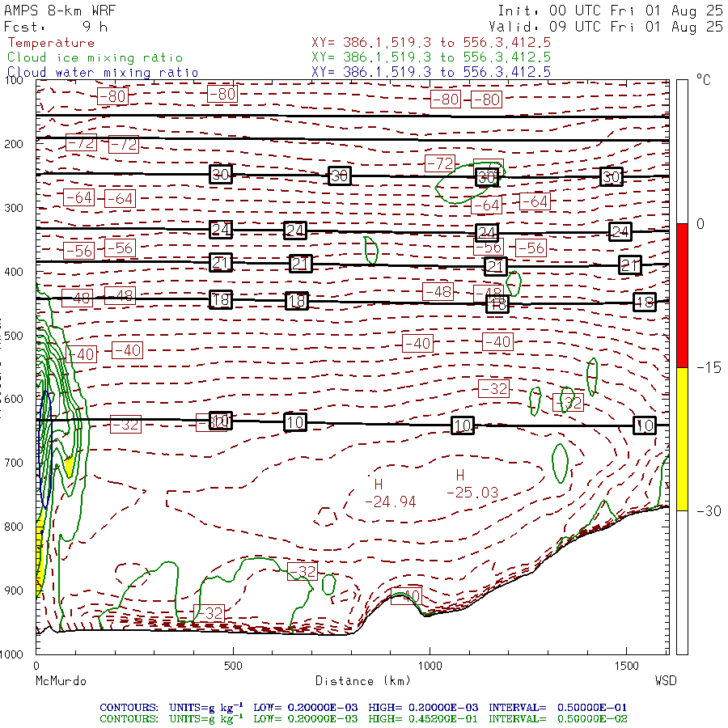The width and height of the screenshot is (728, 728).
Task: Click the 'Init: 00 UTC Fri 01 Aug 25' line
Action: coord(610,11)
